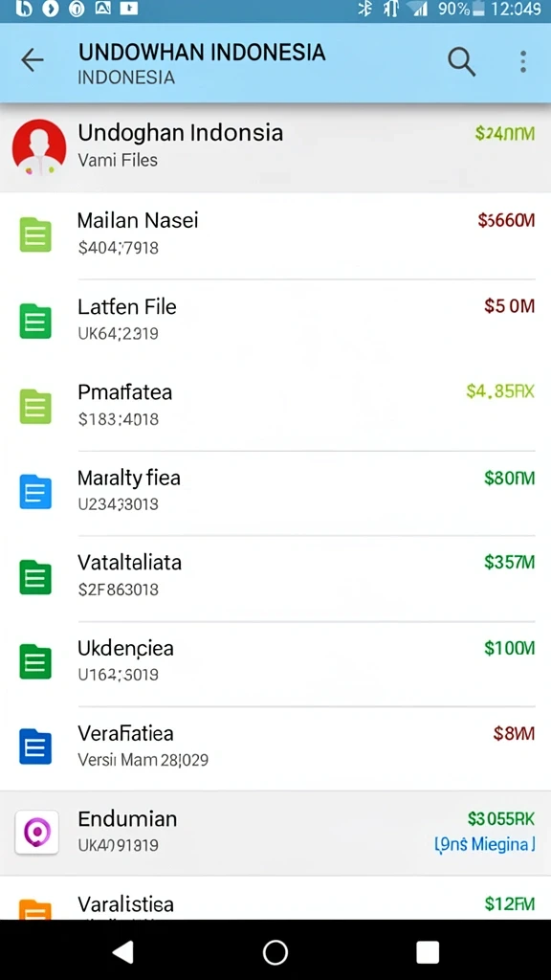Tap the red profile avatar icon
This screenshot has height=980, width=551.
point(38,146)
